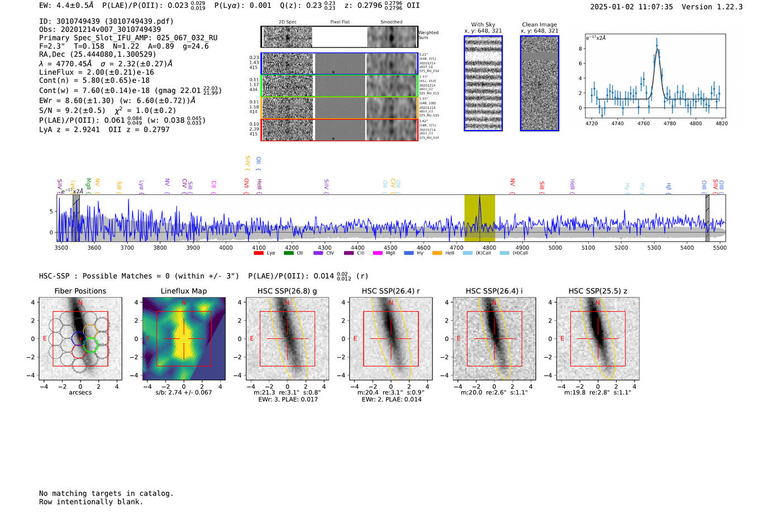Click the Smoothed column header

[391, 22]
